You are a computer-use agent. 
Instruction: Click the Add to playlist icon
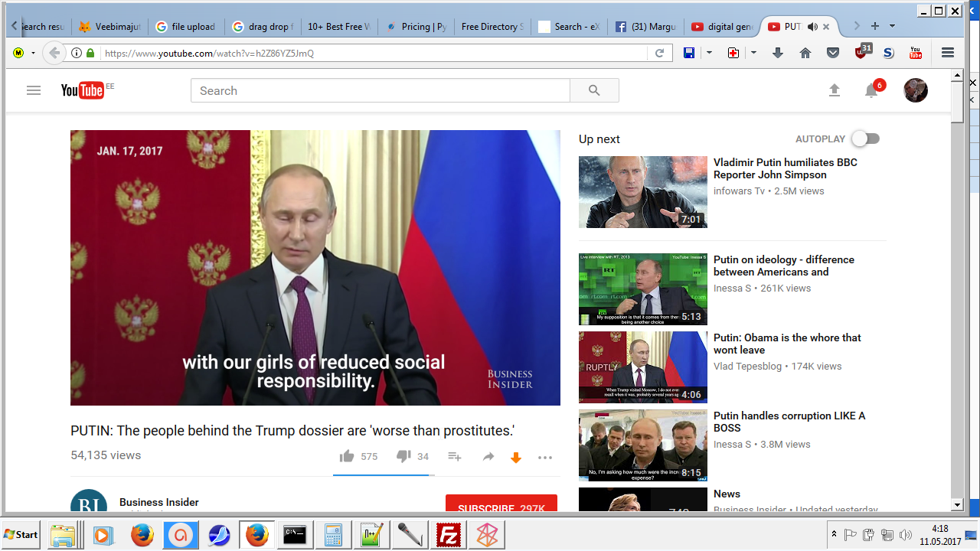click(455, 457)
